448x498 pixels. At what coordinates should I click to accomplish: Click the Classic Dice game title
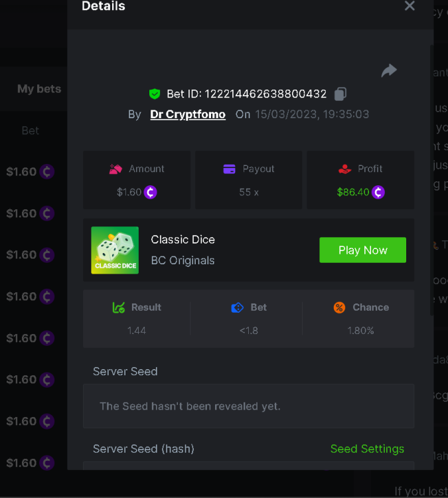tap(183, 240)
